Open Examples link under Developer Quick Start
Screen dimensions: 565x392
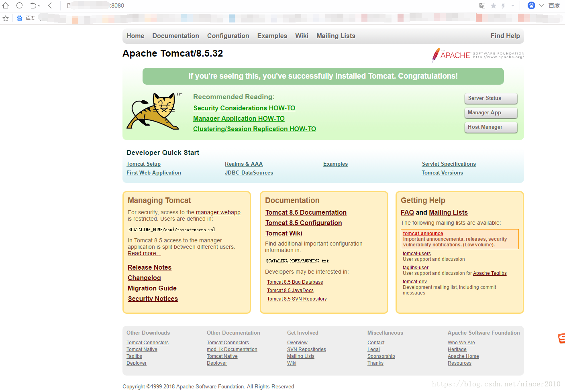tap(335, 164)
